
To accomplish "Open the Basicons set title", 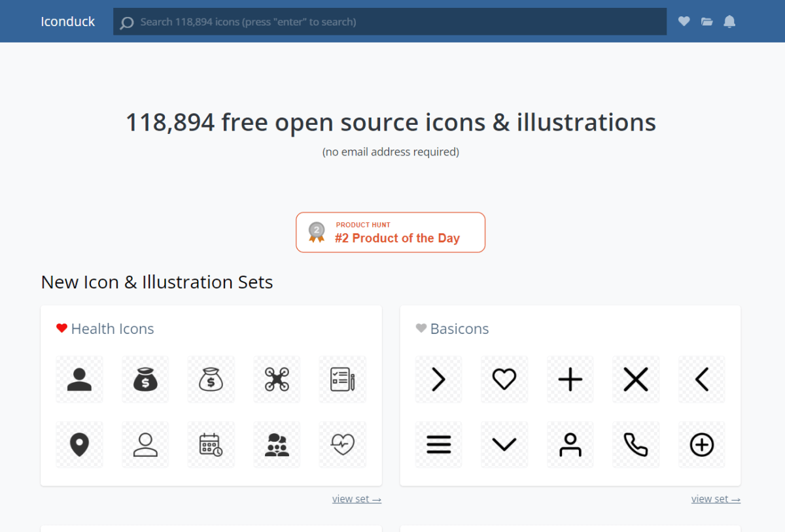I will coord(459,329).
